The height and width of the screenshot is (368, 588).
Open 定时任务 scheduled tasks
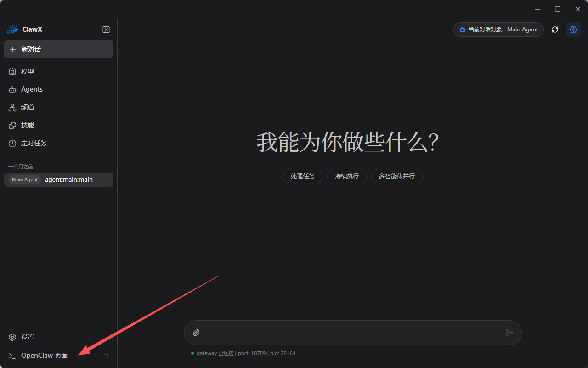tap(34, 143)
